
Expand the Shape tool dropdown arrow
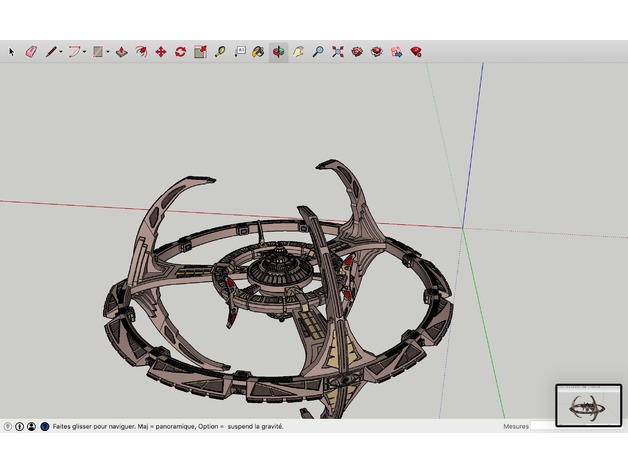point(108,51)
